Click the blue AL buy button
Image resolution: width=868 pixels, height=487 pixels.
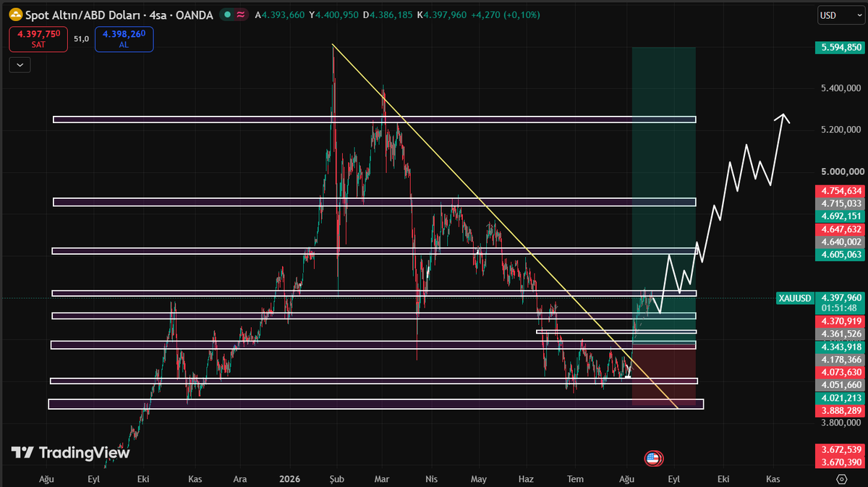point(124,39)
